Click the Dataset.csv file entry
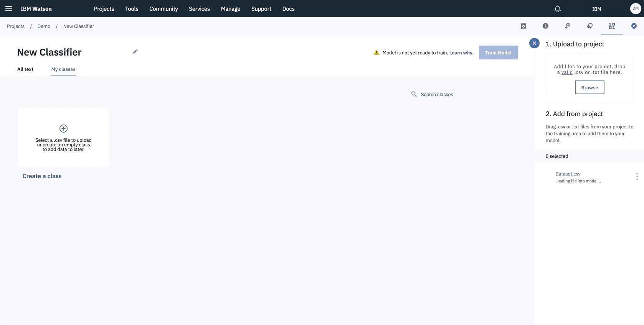The height and width of the screenshot is (325, 644). [x=568, y=174]
